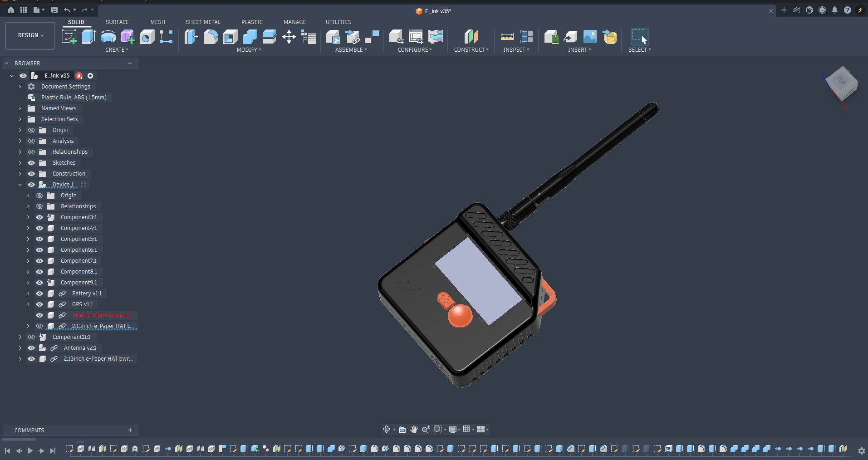Viewport: 868px width, 460px height.
Task: Select the Create Sketch tool
Action: tap(69, 37)
